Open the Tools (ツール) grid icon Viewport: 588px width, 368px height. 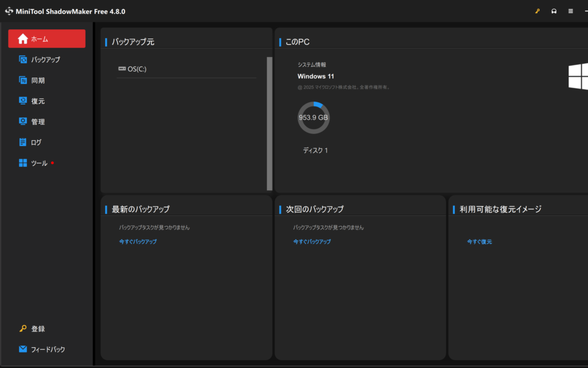23,163
